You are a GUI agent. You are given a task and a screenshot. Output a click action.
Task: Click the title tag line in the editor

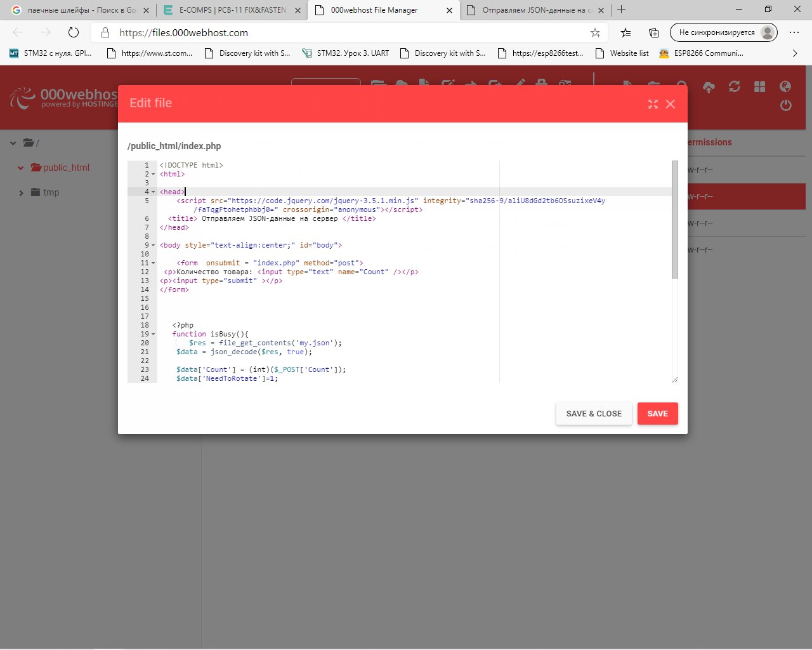272,218
